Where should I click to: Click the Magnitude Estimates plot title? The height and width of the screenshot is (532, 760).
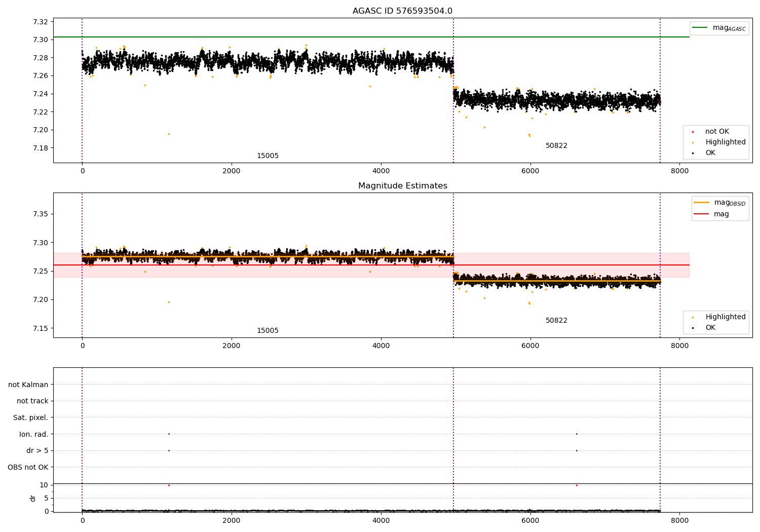402,186
